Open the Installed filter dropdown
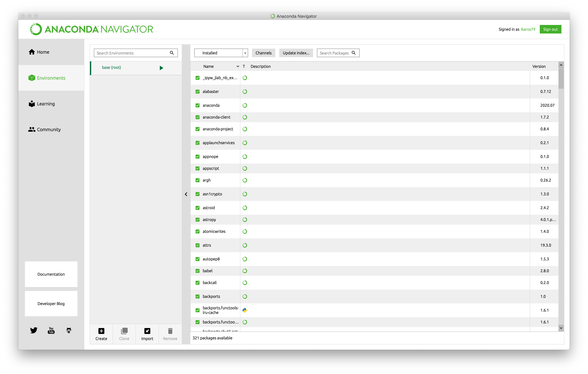588x374 pixels. 221,53
